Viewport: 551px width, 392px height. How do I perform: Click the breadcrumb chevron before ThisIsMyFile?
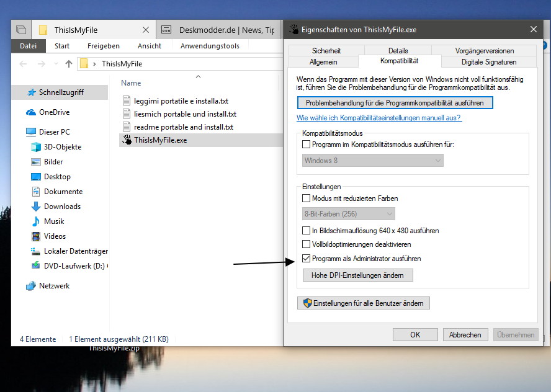[x=94, y=64]
